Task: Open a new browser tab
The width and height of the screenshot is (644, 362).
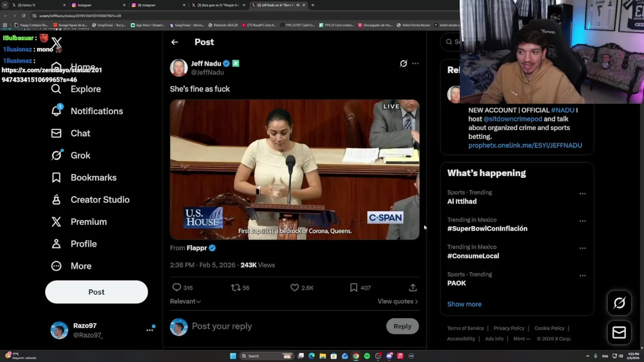Action: click(312, 5)
